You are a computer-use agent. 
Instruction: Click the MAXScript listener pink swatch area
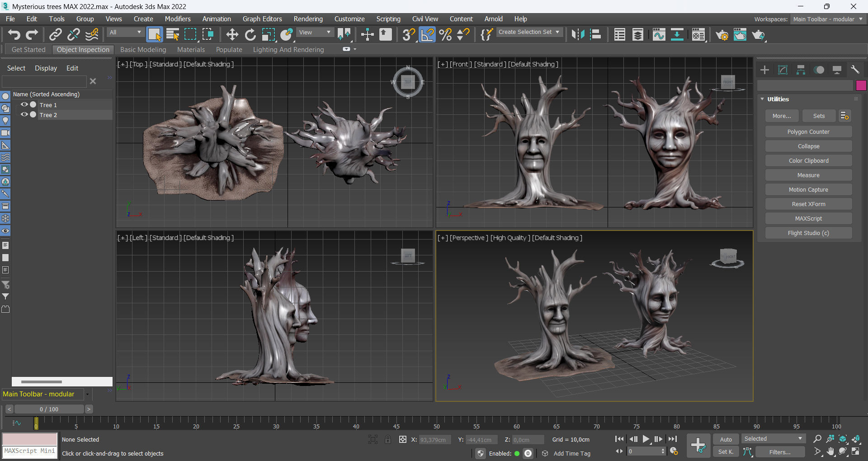(30, 439)
